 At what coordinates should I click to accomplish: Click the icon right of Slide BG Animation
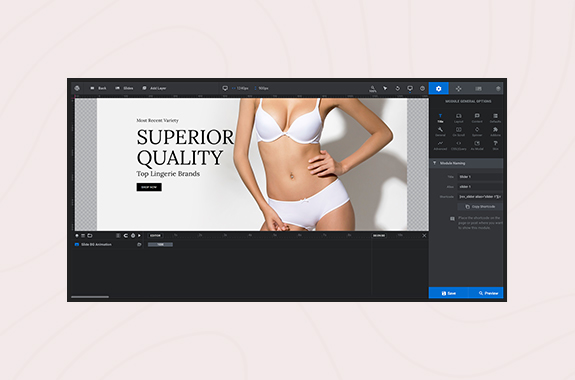pos(139,244)
